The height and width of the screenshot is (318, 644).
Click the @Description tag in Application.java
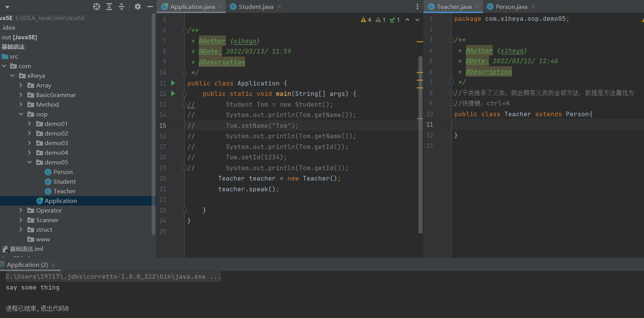tap(222, 62)
